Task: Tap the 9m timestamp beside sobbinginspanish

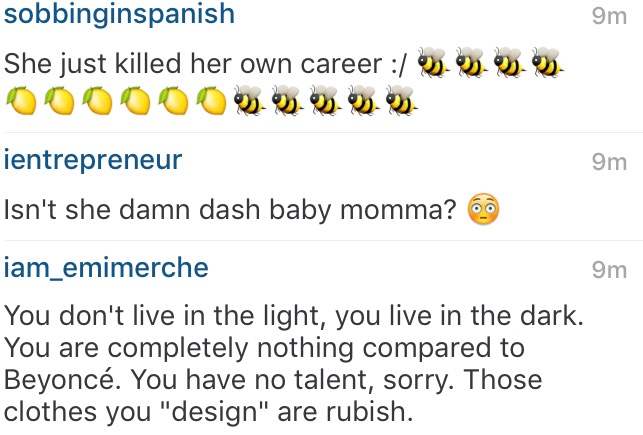Action: (x=609, y=17)
